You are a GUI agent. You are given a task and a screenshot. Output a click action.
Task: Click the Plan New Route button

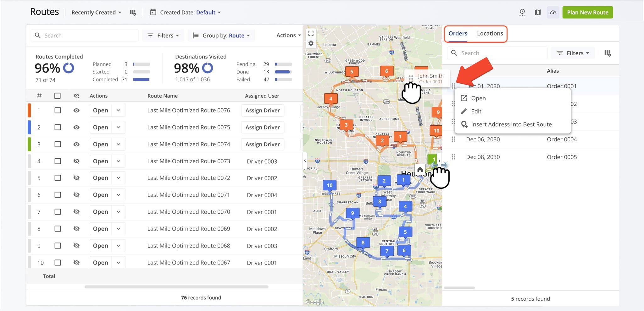[x=587, y=13]
